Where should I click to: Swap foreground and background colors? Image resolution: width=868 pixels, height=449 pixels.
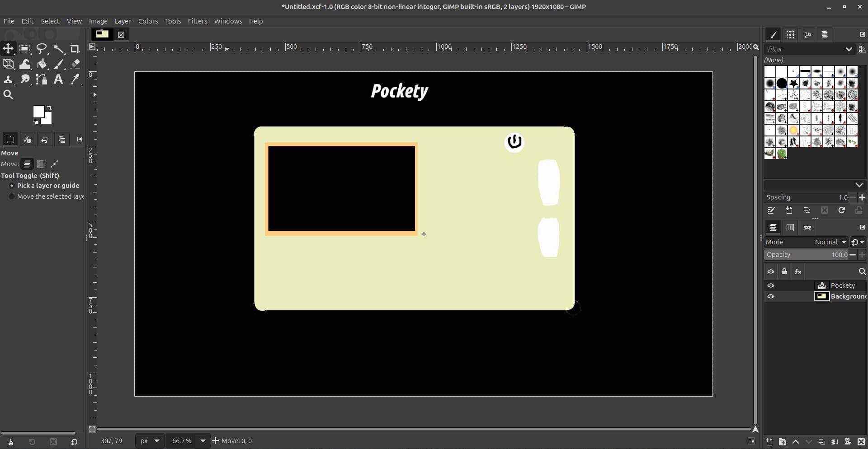[49, 108]
